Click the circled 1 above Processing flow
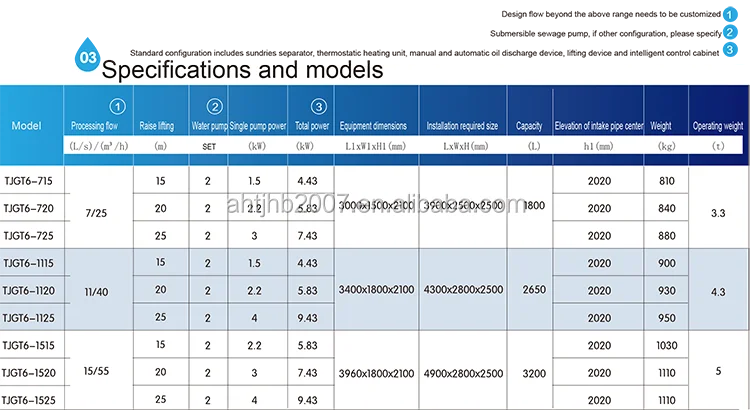750x410 pixels. 118,107
